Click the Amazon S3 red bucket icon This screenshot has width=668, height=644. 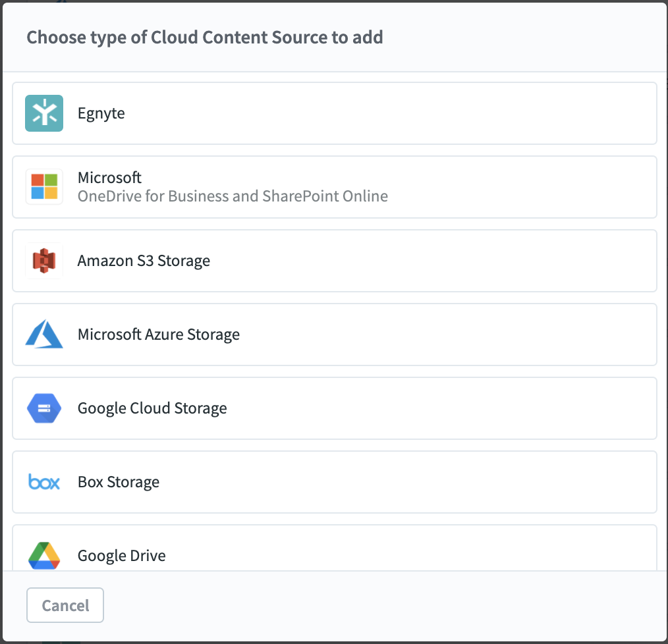pyautogui.click(x=44, y=261)
